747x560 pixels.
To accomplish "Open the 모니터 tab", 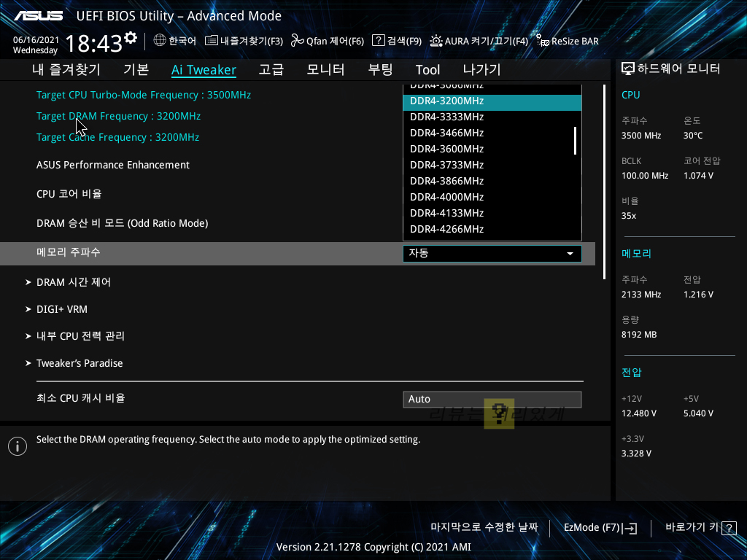I will [325, 69].
